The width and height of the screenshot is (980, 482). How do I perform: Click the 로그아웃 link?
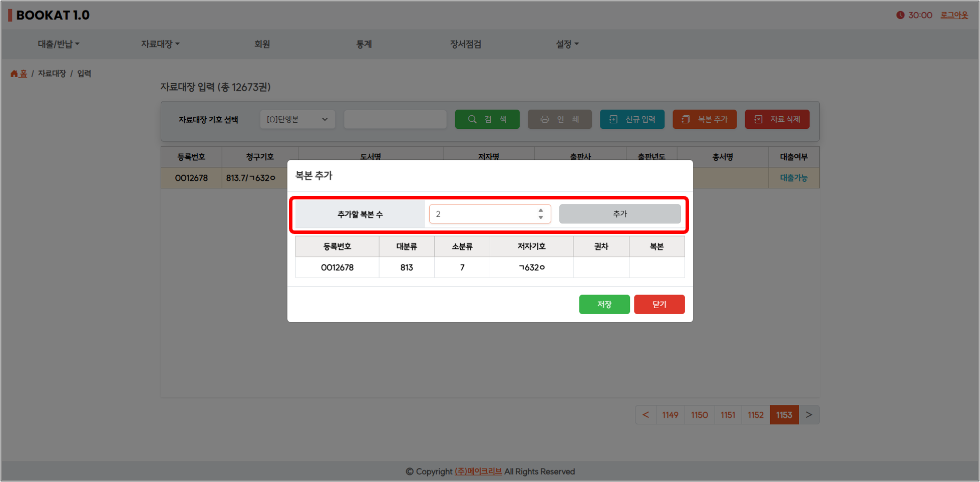click(x=954, y=15)
